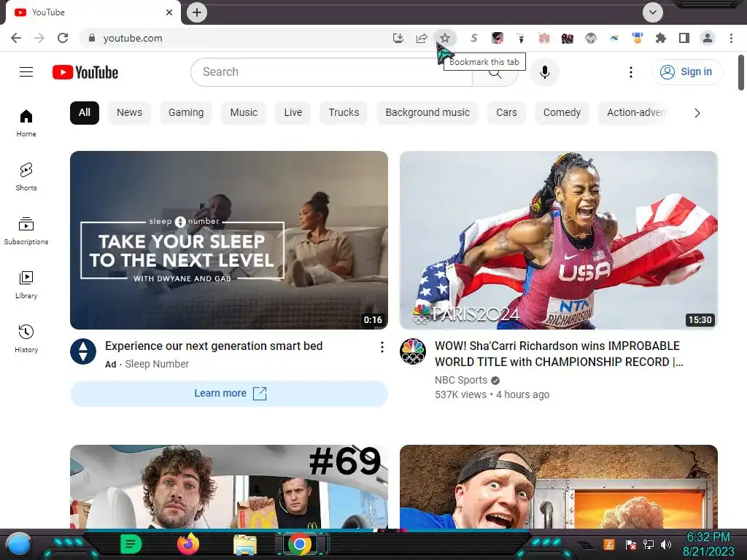The height and width of the screenshot is (560, 747).
Task: Open Home in the sidebar
Action: tap(26, 123)
